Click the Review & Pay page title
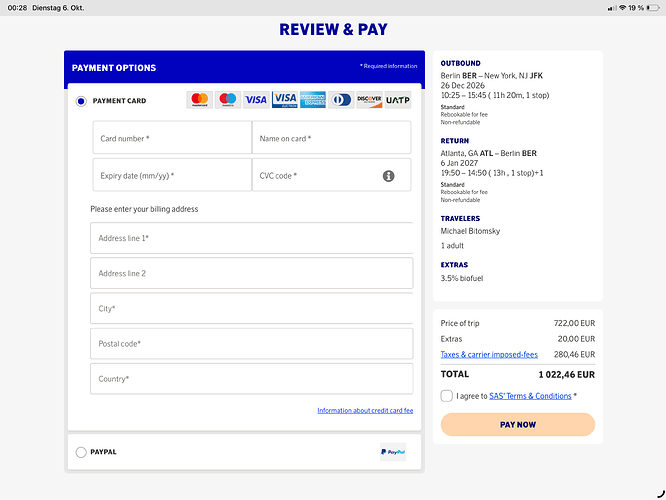 point(333,29)
